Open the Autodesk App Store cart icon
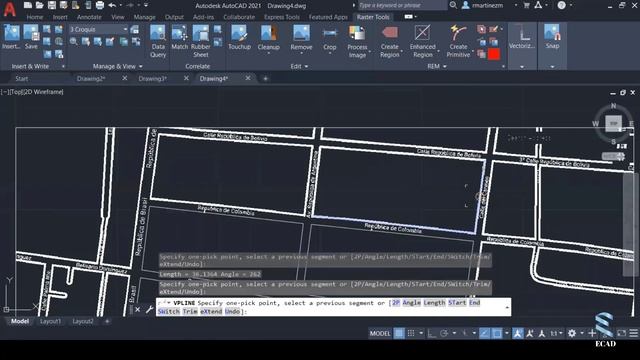The height and width of the screenshot is (360, 640). point(527,5)
